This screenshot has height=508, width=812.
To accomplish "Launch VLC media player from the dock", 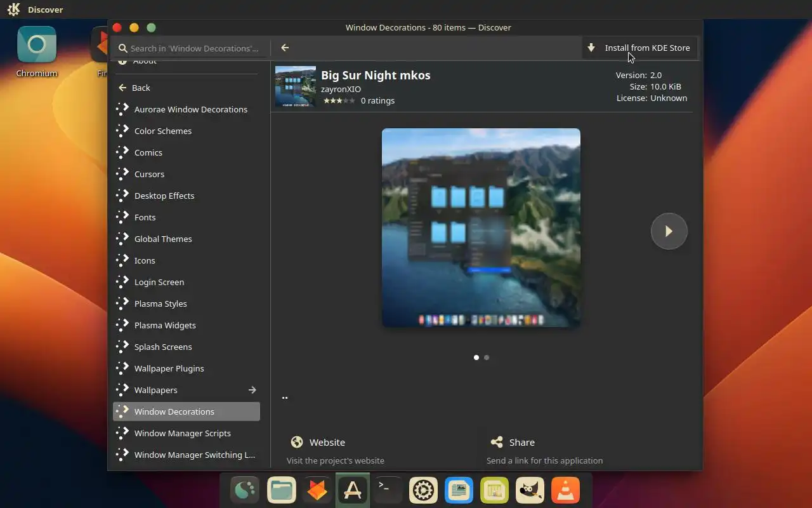I will click(565, 490).
